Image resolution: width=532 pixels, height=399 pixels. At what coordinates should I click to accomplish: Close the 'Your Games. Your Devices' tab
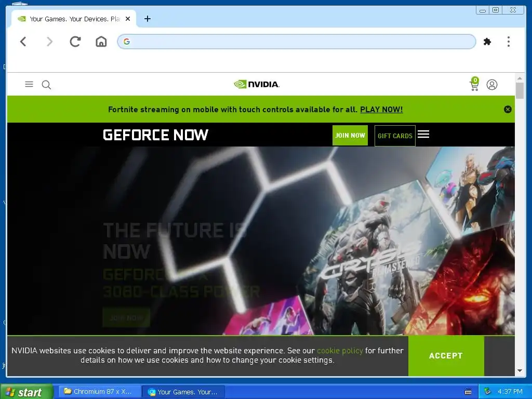tap(128, 19)
